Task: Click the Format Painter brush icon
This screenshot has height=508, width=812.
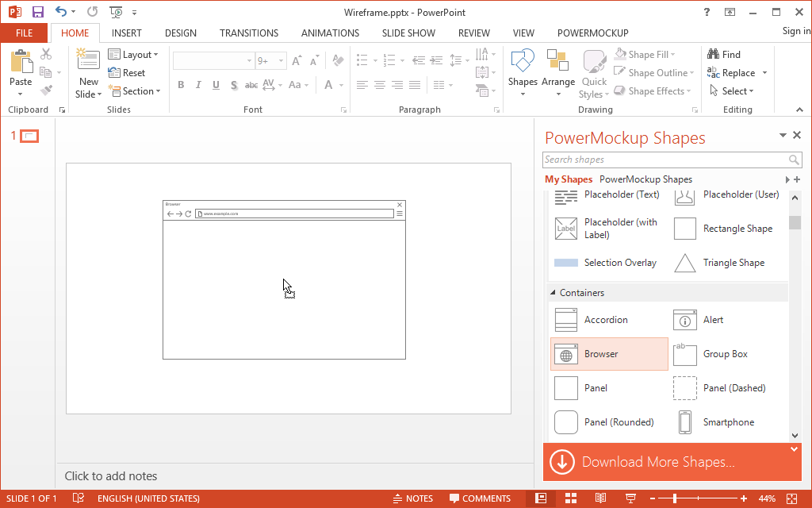Action: (x=46, y=90)
